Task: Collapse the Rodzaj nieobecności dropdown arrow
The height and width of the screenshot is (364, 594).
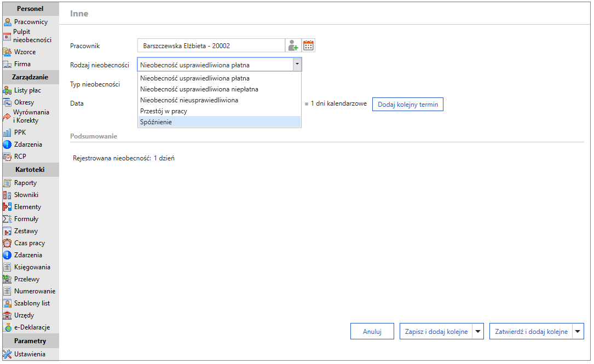Action: pos(297,65)
